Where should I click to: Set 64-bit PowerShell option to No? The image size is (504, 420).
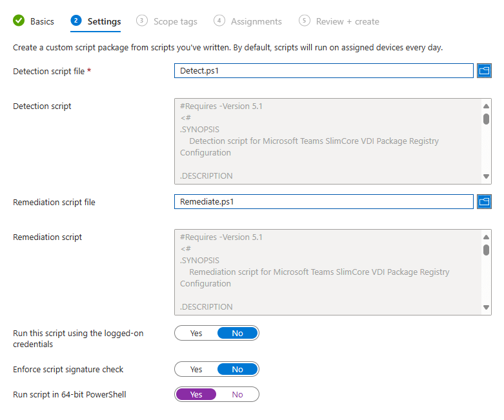[237, 394]
